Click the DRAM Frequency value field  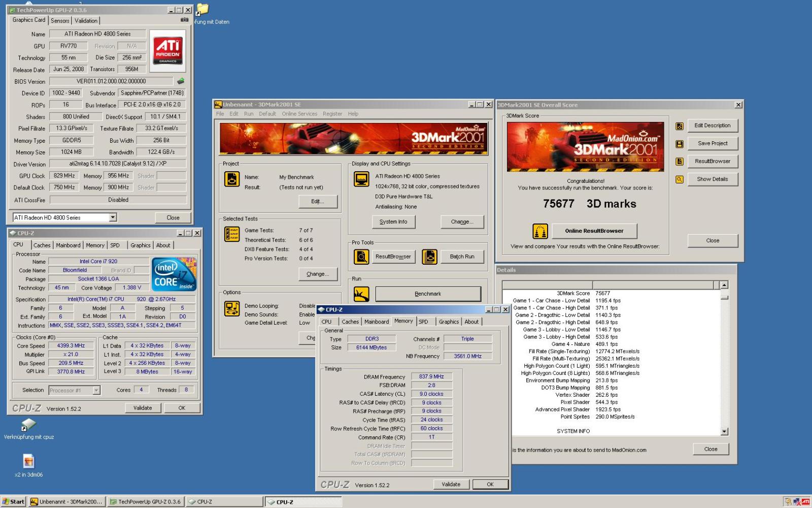click(431, 377)
